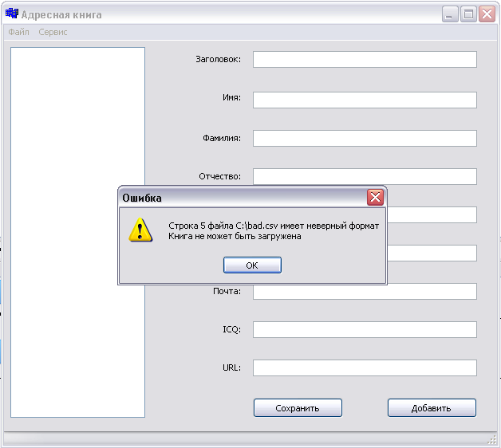This screenshot has height=448, width=501.
Task: Click the yellow warning icon in the dialog
Action: 140,230
